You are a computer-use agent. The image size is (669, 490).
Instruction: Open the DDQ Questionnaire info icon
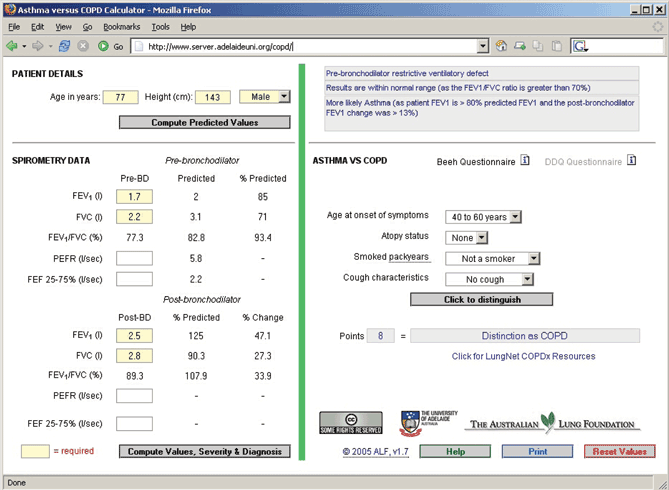[x=630, y=160]
